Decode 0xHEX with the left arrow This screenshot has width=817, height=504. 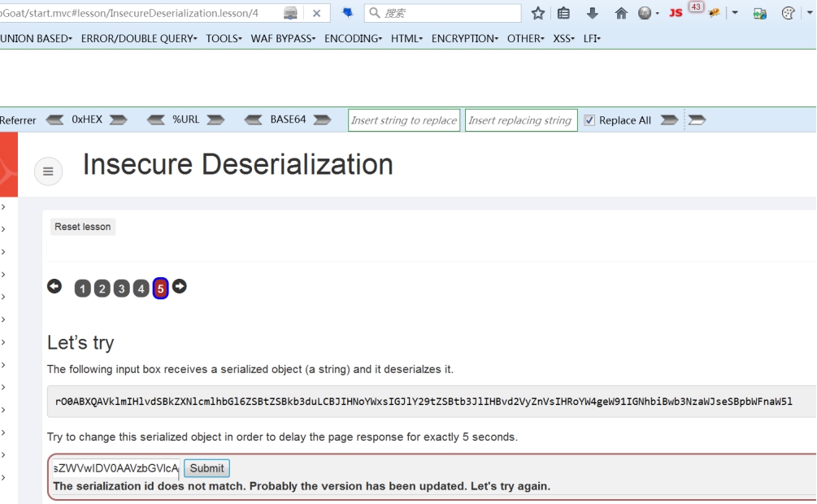[54, 119]
